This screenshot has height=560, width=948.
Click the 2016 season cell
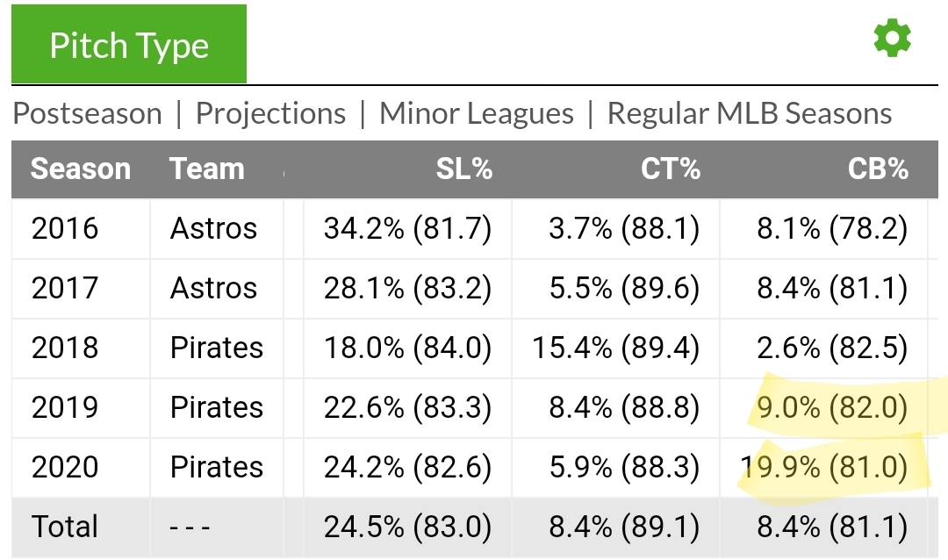[65, 228]
